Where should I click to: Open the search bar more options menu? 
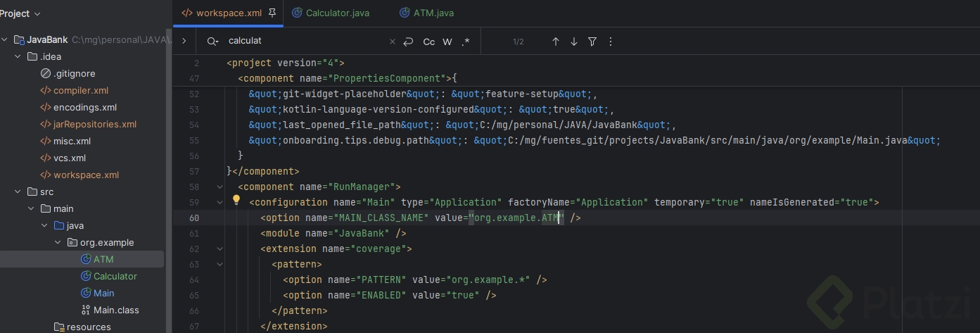[x=610, y=42]
